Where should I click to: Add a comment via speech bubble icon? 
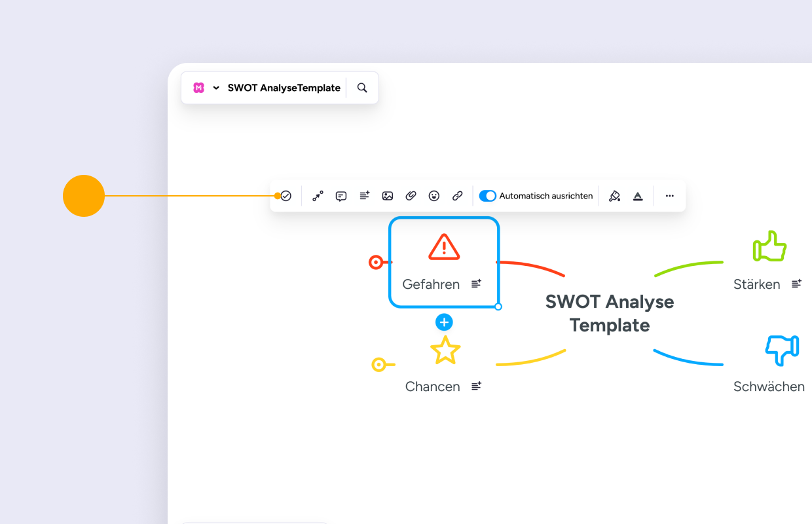341,196
